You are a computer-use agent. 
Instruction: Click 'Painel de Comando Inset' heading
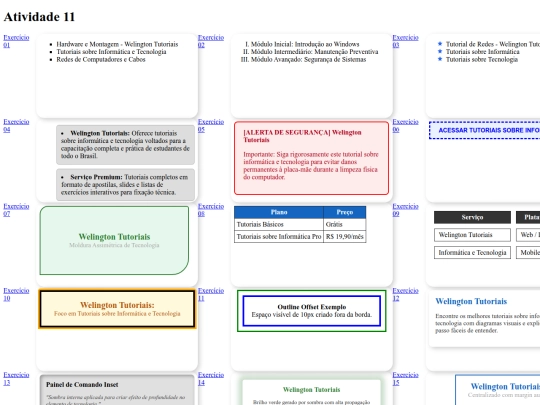(82, 384)
